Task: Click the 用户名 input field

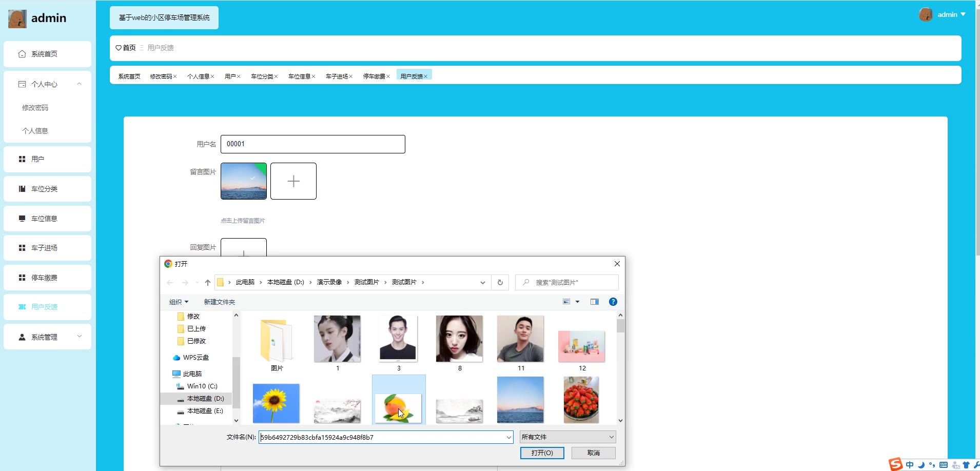Action: [x=313, y=144]
